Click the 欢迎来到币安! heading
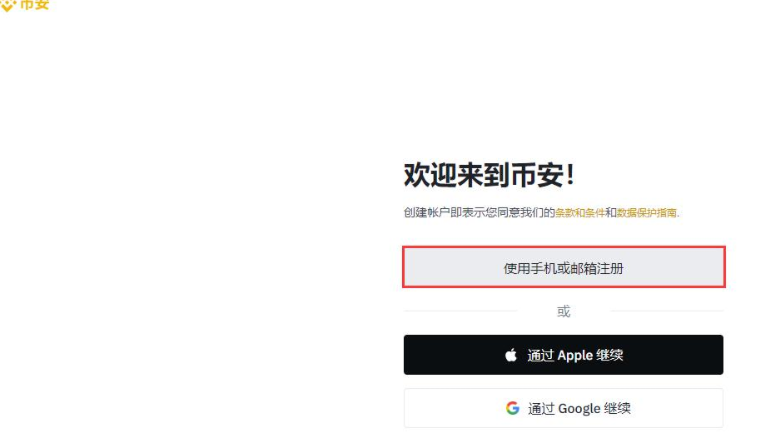 pos(489,175)
